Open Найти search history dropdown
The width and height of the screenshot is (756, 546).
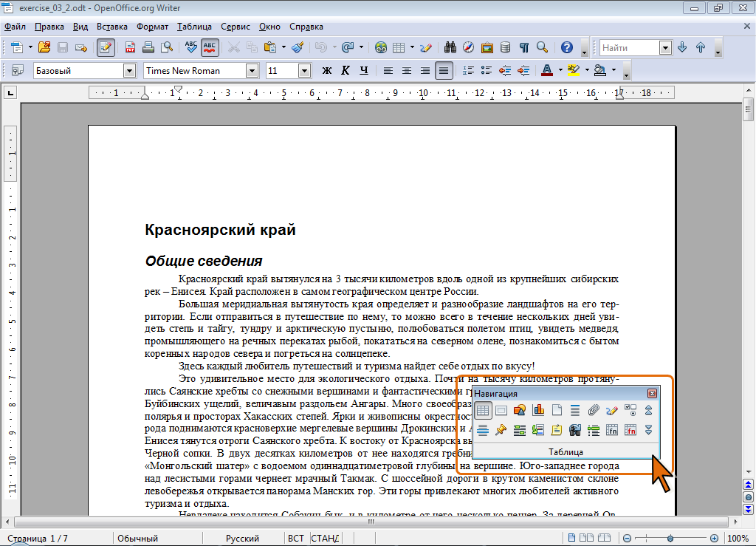coord(665,48)
